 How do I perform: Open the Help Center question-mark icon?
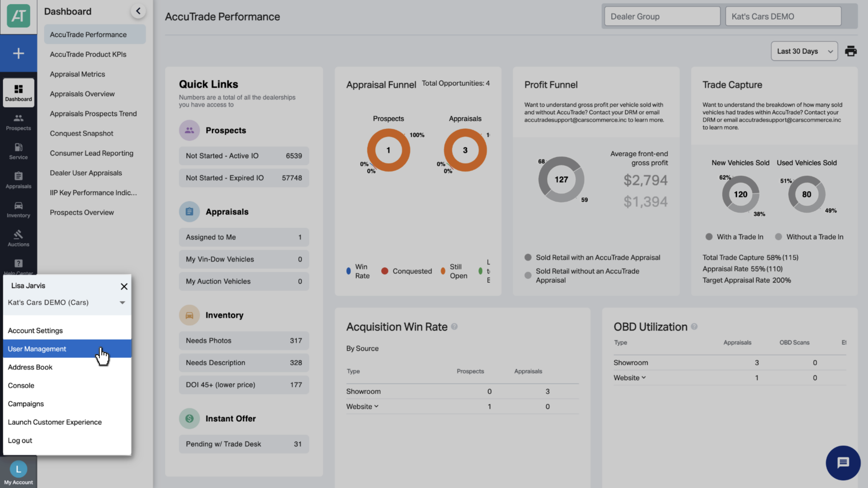[19, 264]
